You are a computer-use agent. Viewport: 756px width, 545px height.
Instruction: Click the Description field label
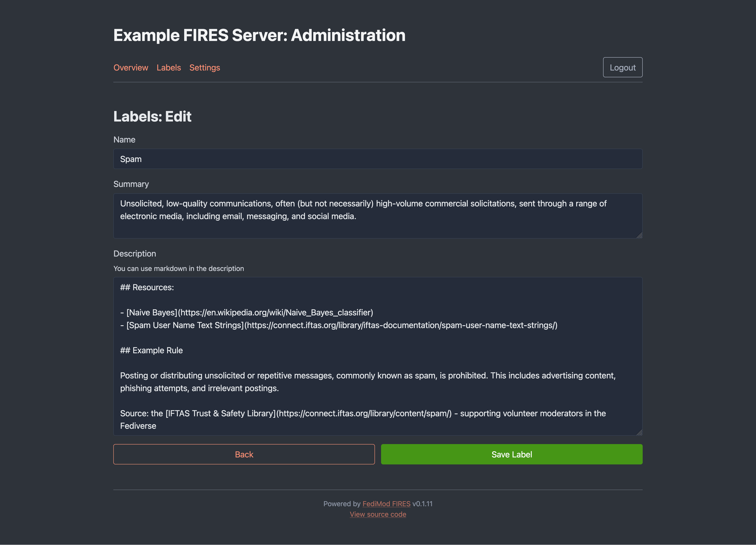pyautogui.click(x=135, y=254)
